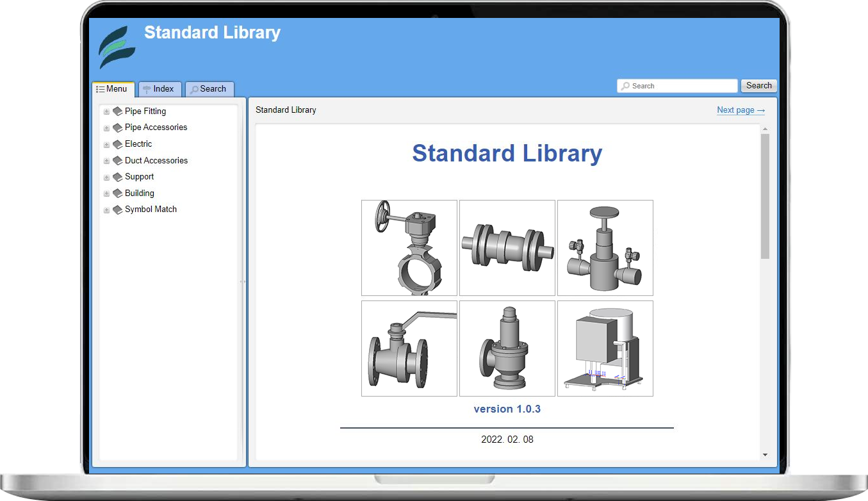The width and height of the screenshot is (868, 501).
Task: Click the magnifier icon in search field
Action: (x=625, y=86)
